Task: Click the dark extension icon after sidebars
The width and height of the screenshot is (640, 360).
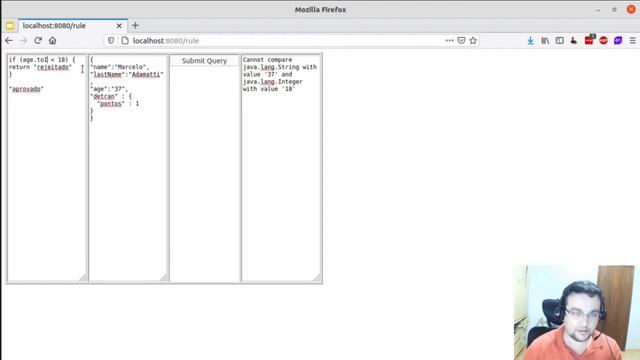Action: click(574, 40)
